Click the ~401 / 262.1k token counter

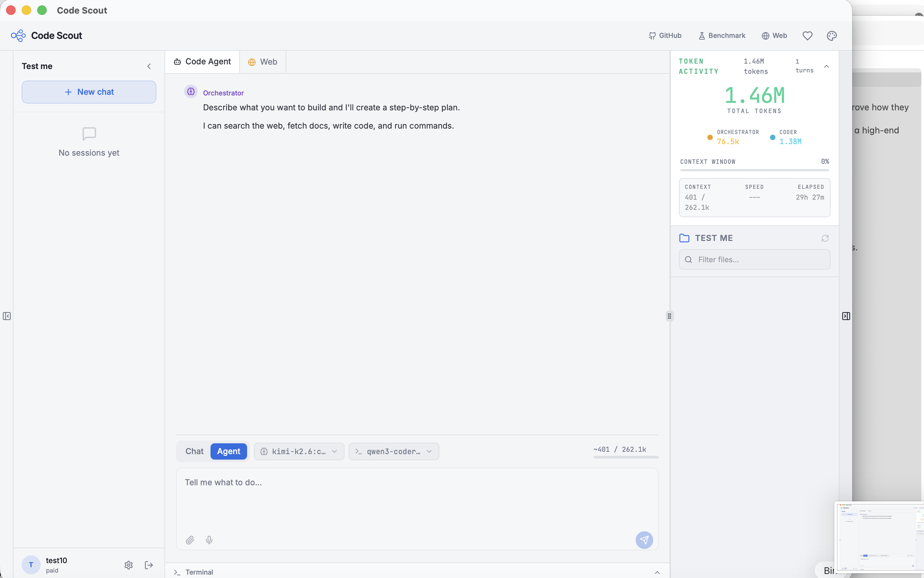pyautogui.click(x=620, y=449)
